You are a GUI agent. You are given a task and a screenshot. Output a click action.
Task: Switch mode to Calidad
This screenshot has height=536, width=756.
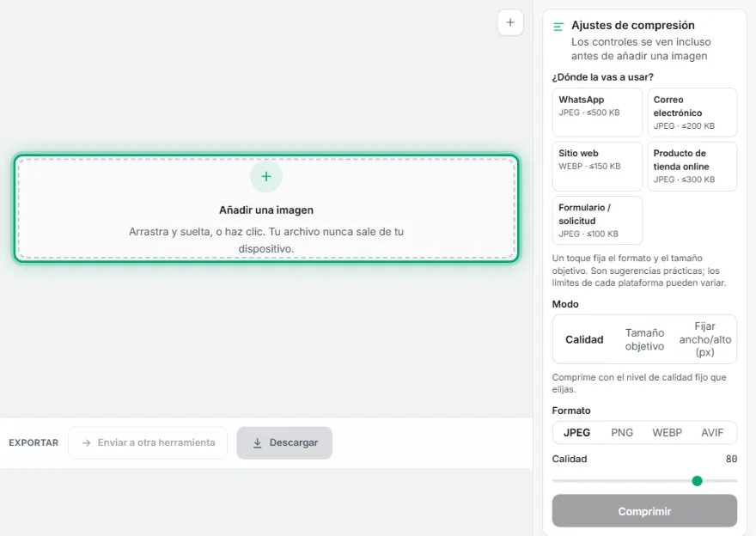[584, 339]
